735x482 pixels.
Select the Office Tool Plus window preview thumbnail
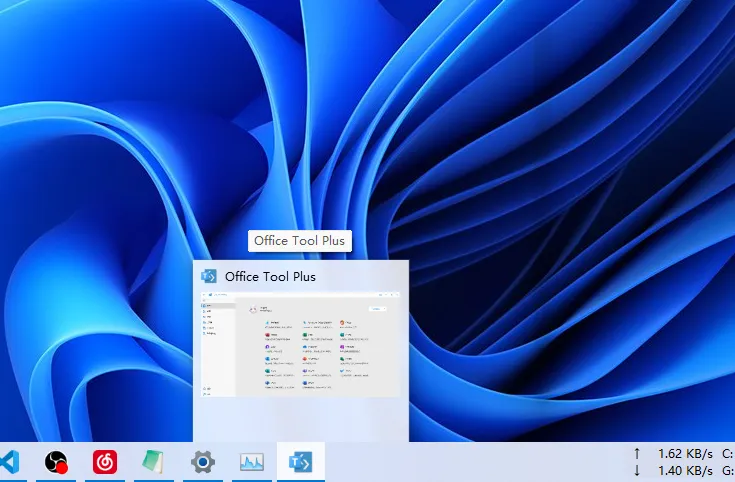[300, 343]
